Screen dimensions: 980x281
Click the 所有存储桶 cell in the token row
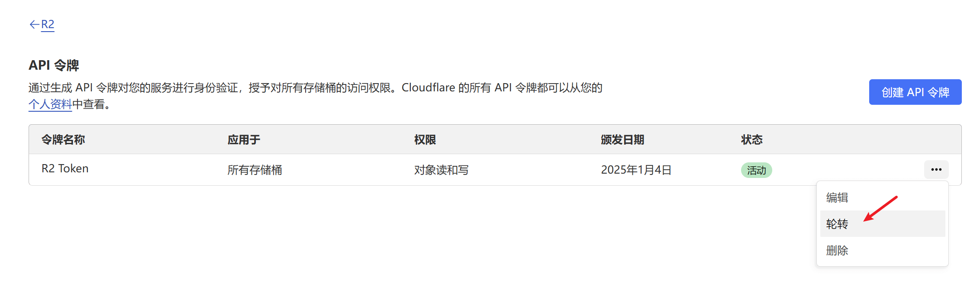click(x=255, y=170)
